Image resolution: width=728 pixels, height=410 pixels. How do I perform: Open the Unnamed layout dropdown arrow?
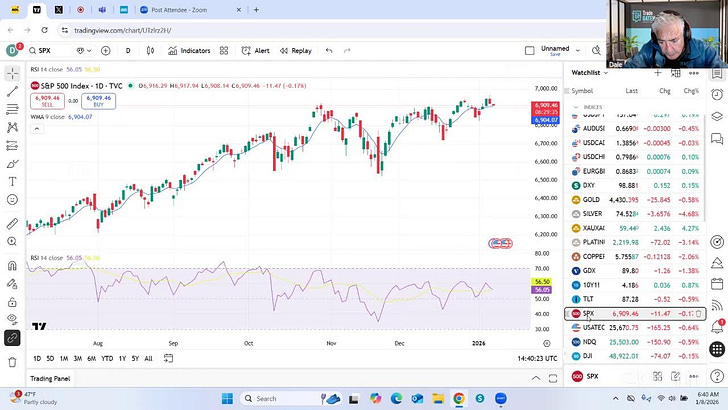pos(578,51)
